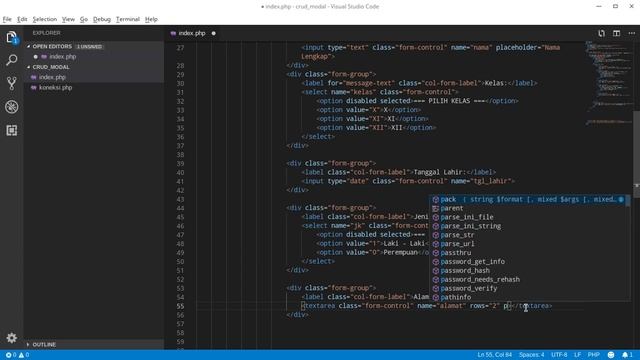Open koneksi.php in the explorer
The height and width of the screenshot is (360, 640).
(x=93, y=87)
